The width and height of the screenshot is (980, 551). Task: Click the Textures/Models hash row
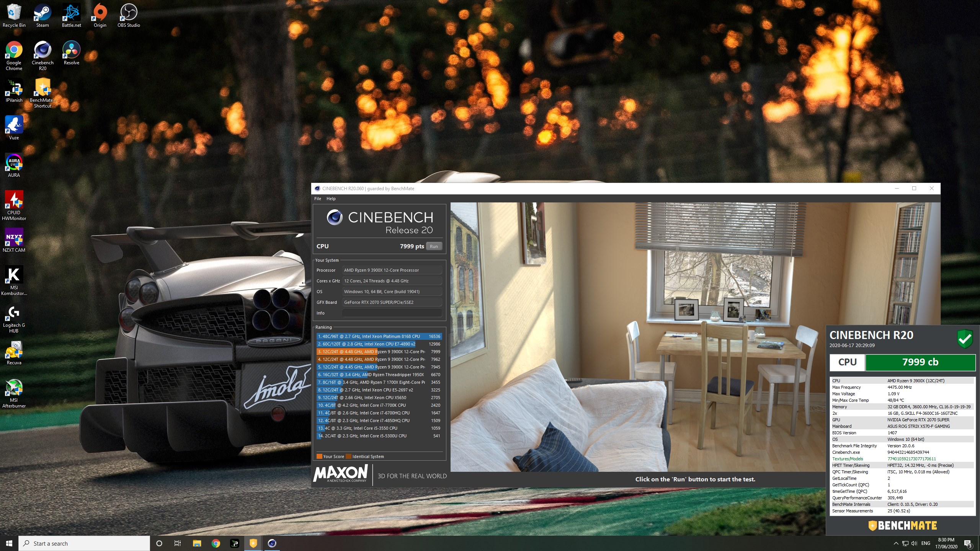point(902,459)
